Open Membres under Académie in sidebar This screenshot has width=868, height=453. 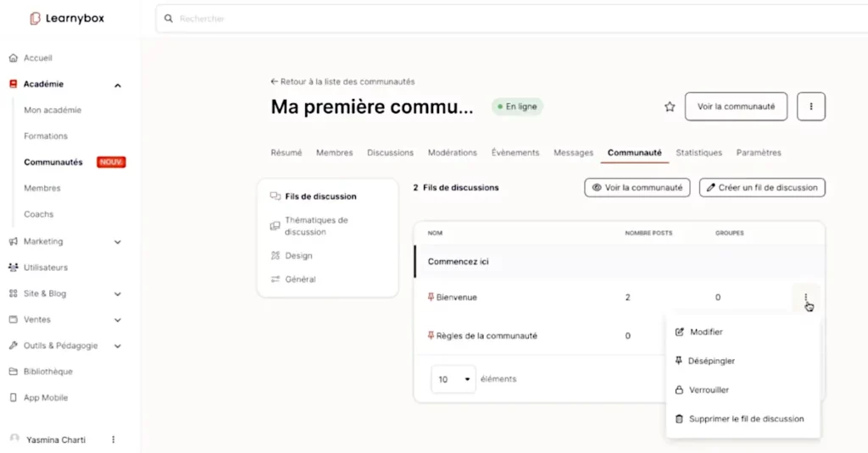(x=42, y=188)
